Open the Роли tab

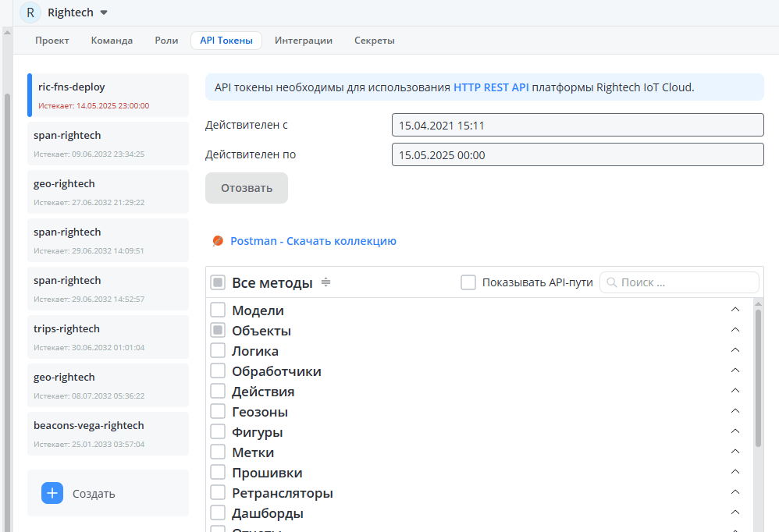tap(166, 41)
